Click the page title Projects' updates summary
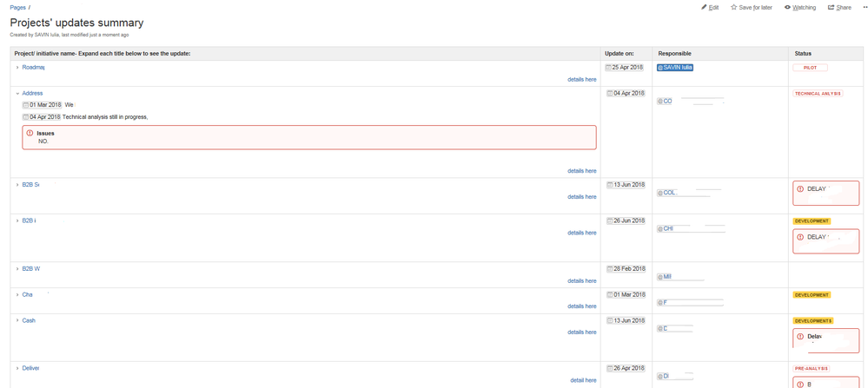The height and width of the screenshot is (388, 868). [x=77, y=23]
